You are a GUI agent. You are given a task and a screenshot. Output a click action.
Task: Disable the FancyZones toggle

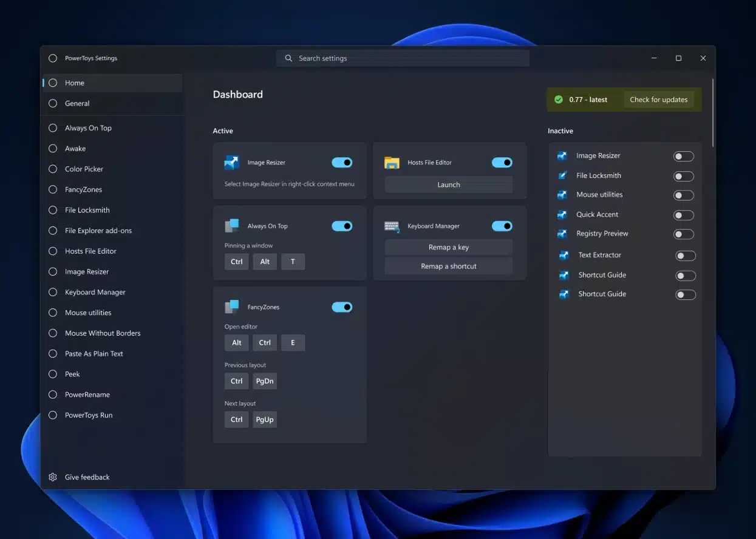342,307
